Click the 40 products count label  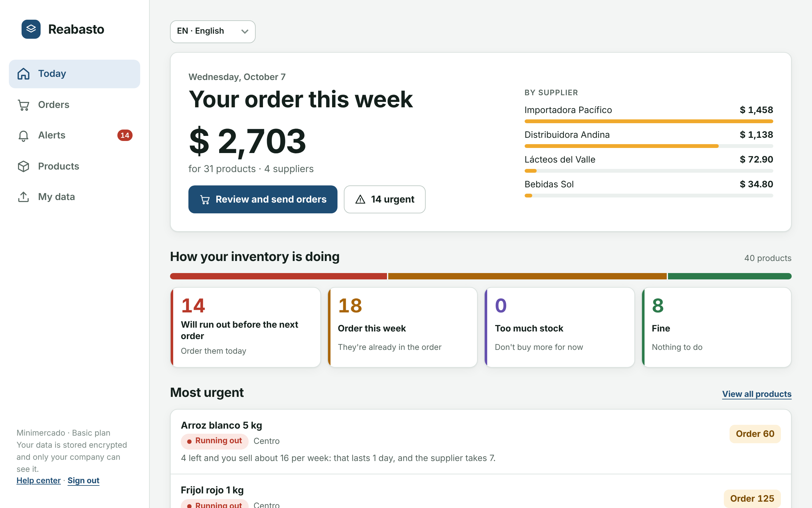tap(768, 258)
